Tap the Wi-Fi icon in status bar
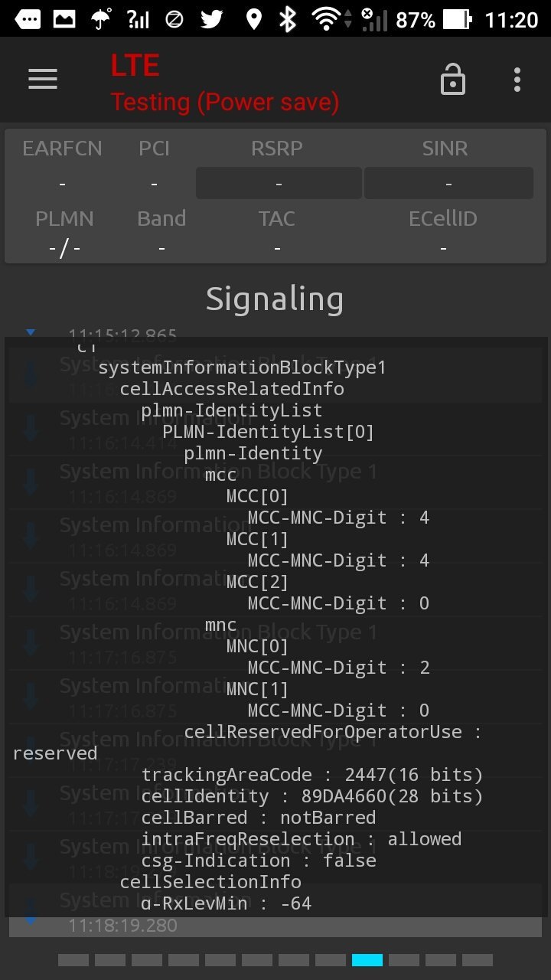Image resolution: width=551 pixels, height=980 pixels. click(327, 19)
